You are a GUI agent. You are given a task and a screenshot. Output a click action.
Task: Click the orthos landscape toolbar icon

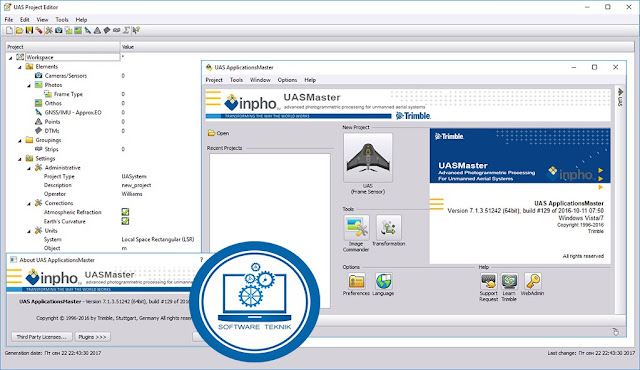78,30
